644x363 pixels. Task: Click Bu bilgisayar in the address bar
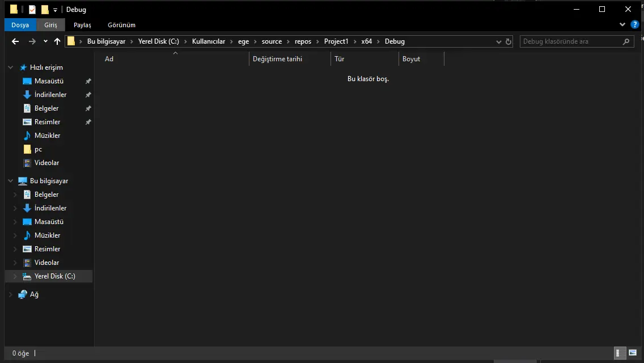[x=106, y=41]
